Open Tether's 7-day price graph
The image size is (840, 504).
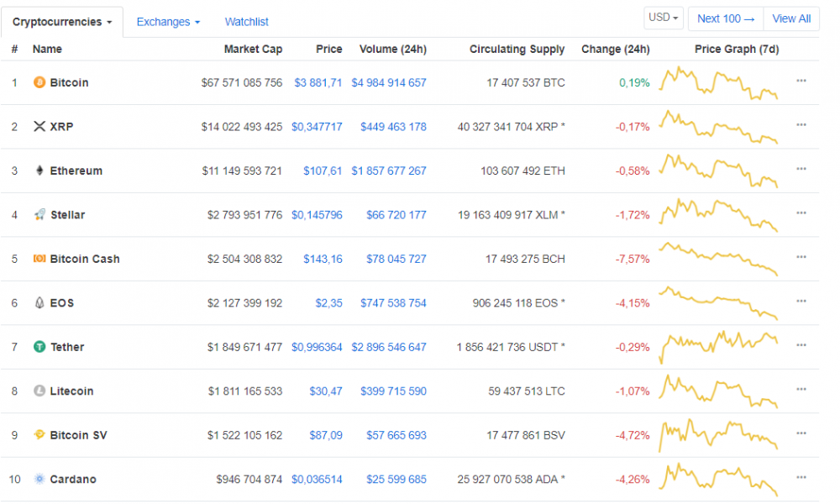click(x=718, y=347)
